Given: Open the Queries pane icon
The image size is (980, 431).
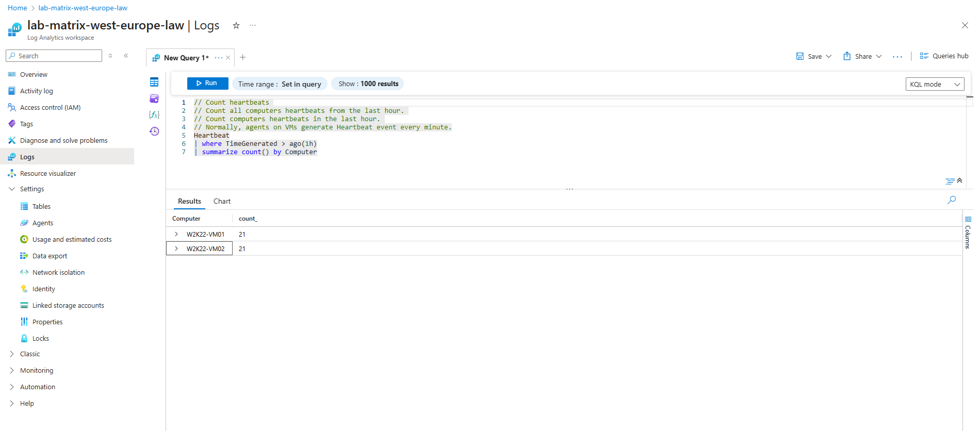Looking at the screenshot, I should coord(154,98).
